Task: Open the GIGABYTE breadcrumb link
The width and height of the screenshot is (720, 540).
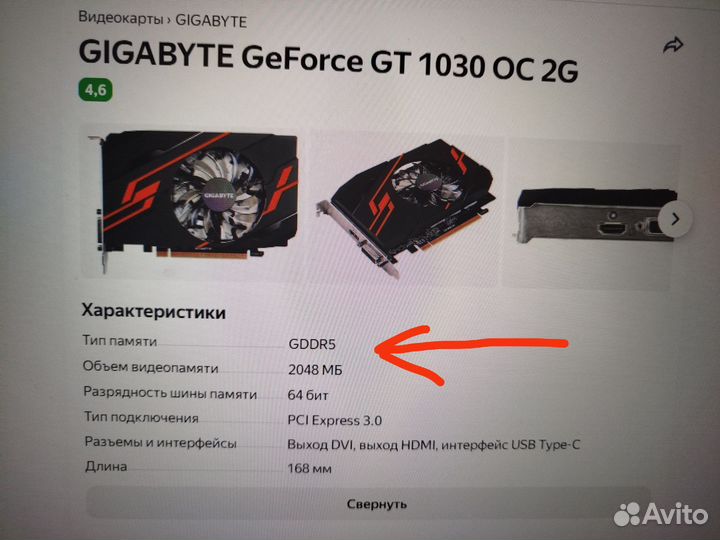Action: point(211,21)
